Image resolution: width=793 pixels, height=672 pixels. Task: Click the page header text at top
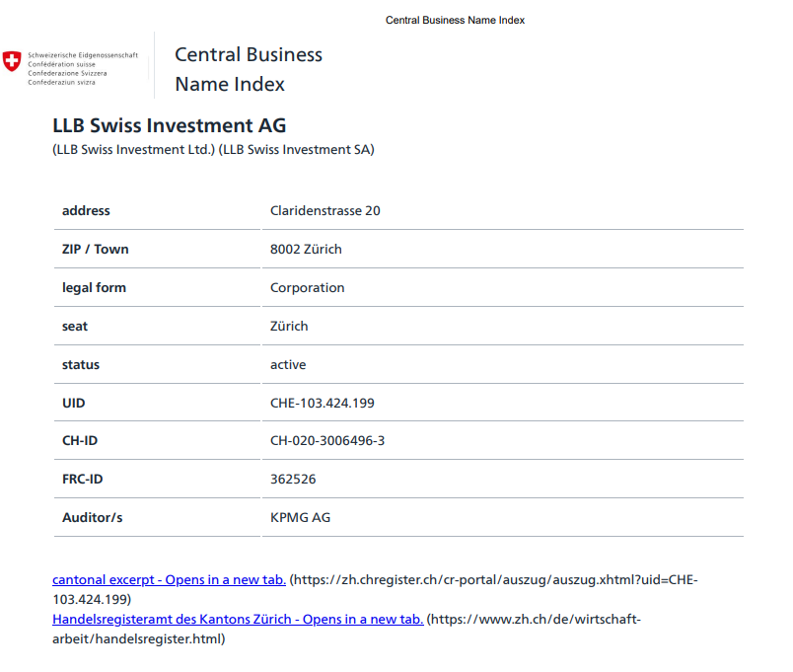pyautogui.click(x=455, y=20)
